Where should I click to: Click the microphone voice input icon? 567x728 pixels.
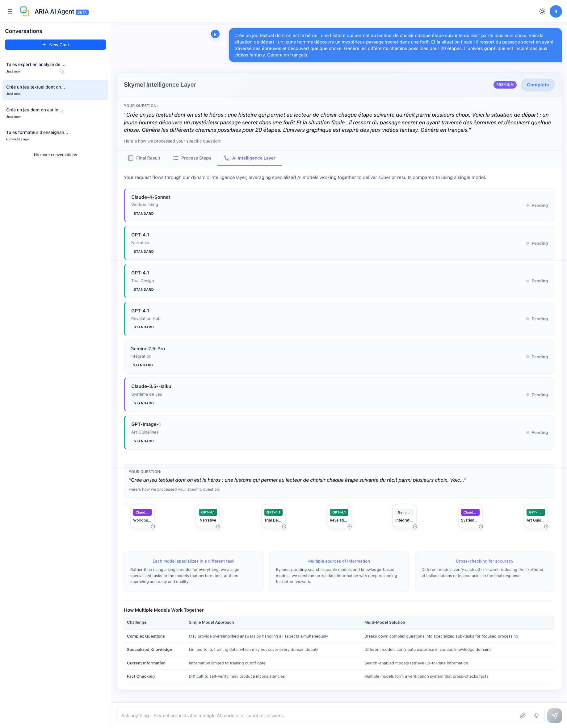pyautogui.click(x=536, y=715)
